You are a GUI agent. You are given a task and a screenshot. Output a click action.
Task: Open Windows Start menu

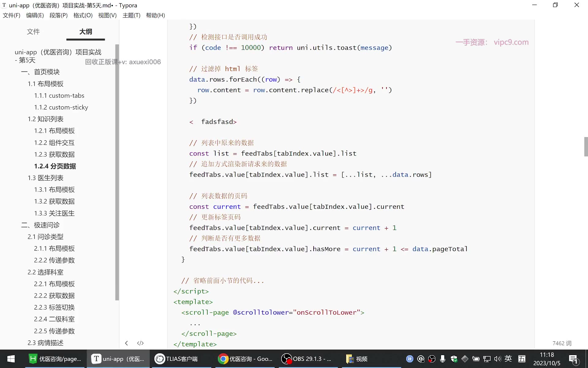coord(11,359)
